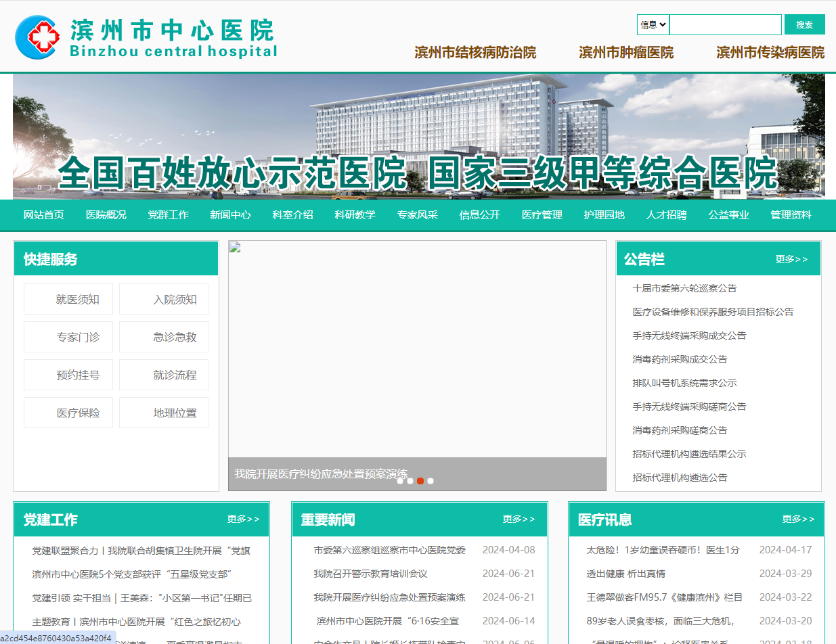This screenshot has height=644, width=836.
Task: Open 医院概况 navigation menu item
Action: point(106,215)
